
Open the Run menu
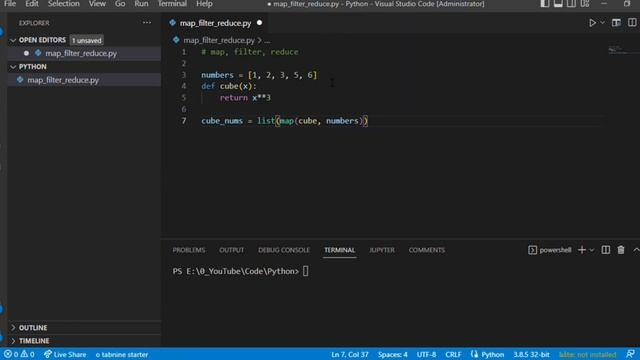tap(141, 4)
